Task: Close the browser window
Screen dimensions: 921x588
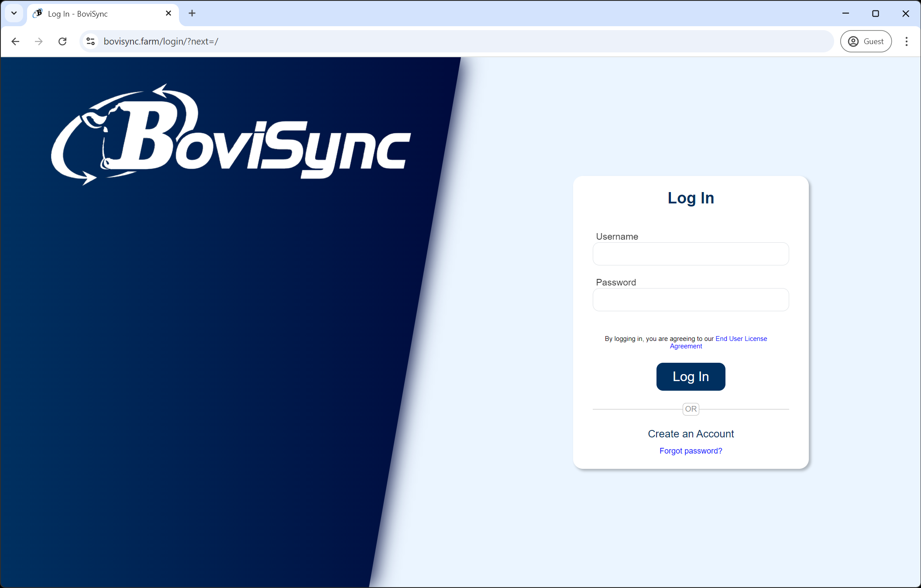Action: click(906, 14)
